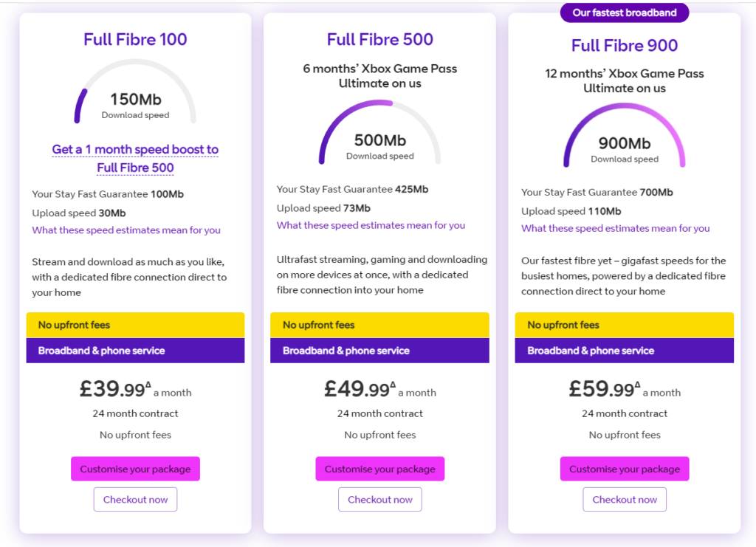Select the Full Fibre 900 plan title
Screen dimensions: 756x547
[x=624, y=45]
